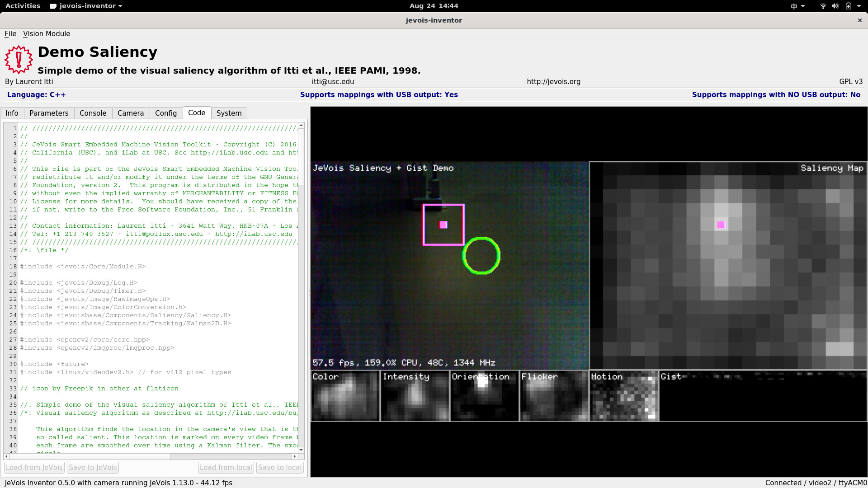868x488 pixels.
Task: Click the Demo Saliency module icon
Action: 19,60
